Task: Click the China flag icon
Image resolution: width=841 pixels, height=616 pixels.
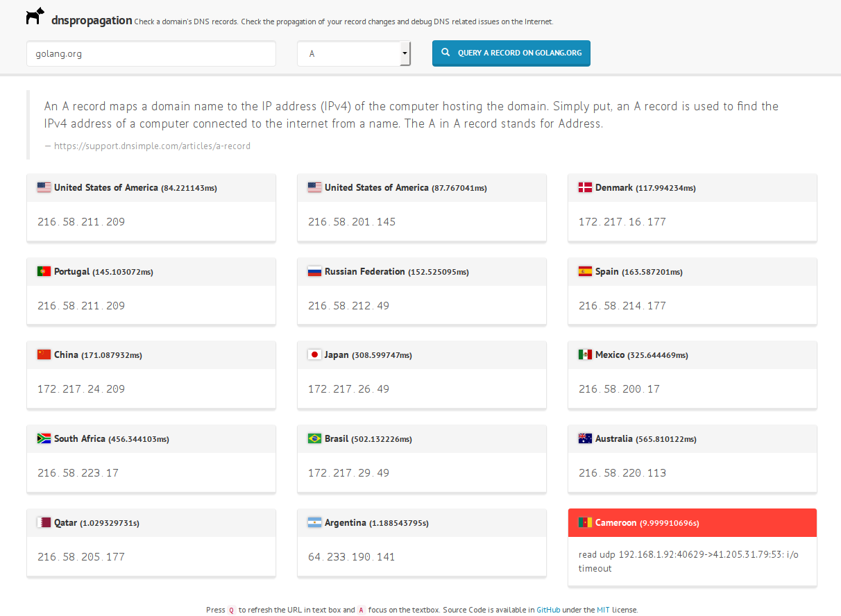Action: [44, 354]
